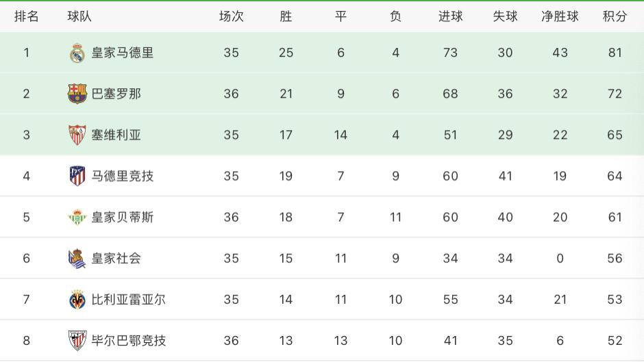Open team page for 巴塞罗那

coord(116,94)
